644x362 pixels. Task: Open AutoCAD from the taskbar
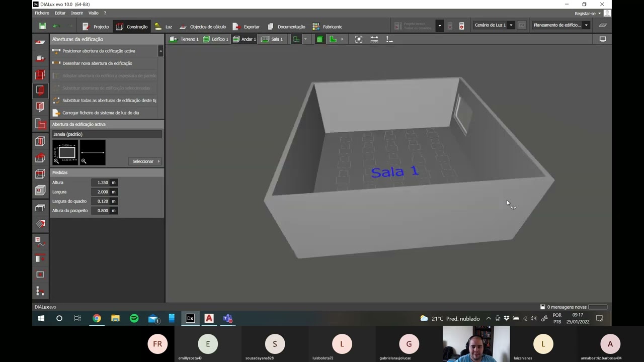209,318
